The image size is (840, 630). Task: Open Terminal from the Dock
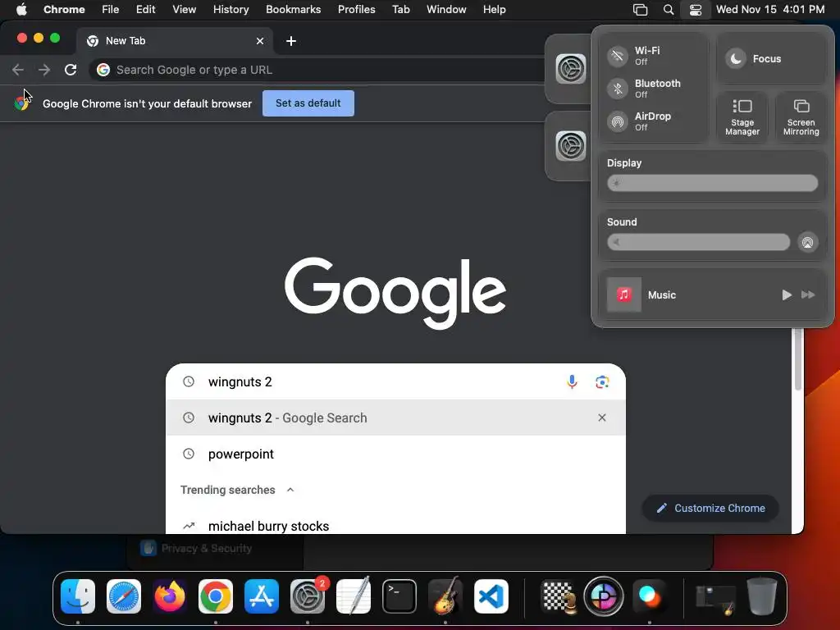(399, 596)
